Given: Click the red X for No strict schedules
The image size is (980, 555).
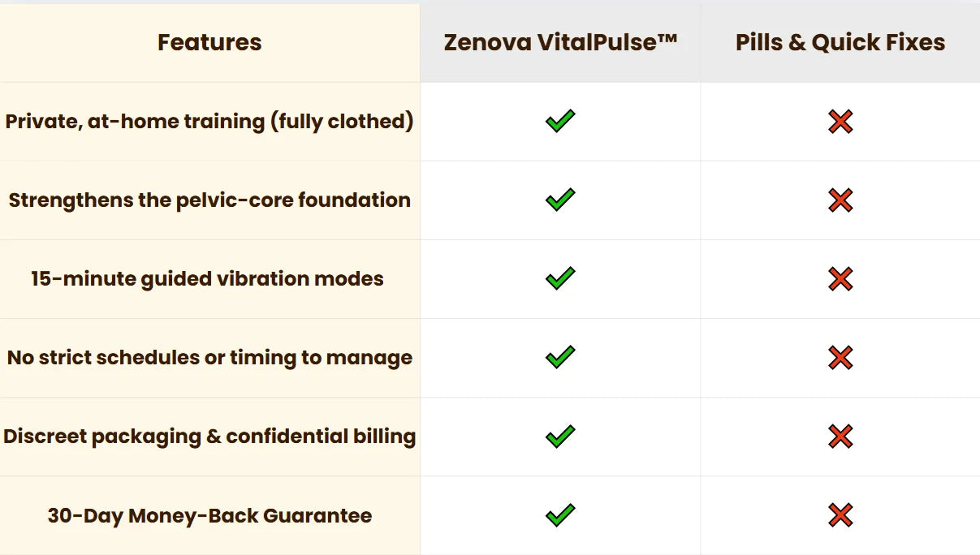Looking at the screenshot, I should (840, 358).
